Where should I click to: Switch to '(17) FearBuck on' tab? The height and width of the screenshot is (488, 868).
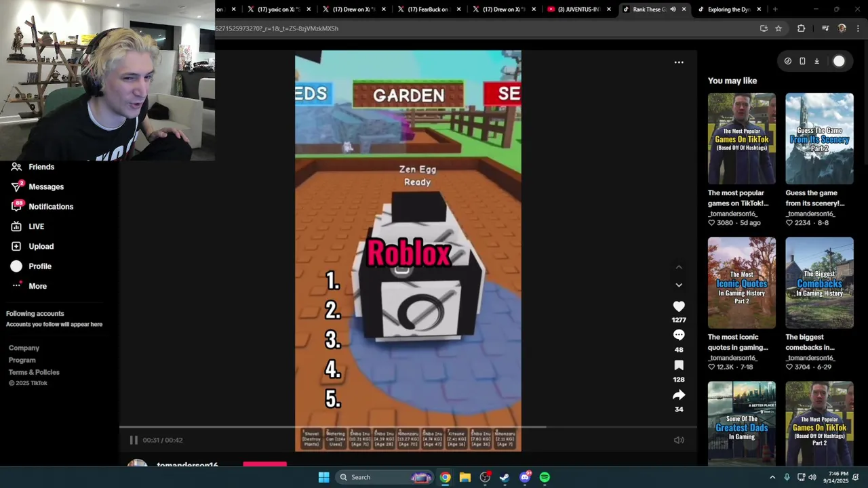click(x=427, y=9)
